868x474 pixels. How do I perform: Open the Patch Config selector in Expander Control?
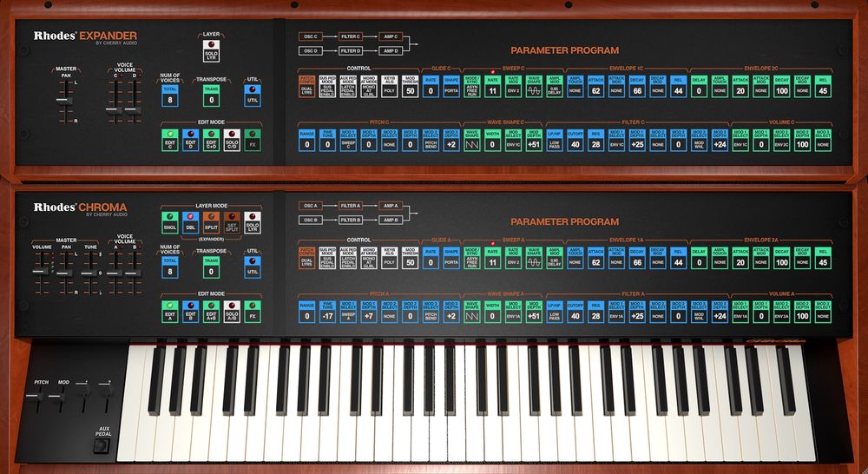[306, 86]
